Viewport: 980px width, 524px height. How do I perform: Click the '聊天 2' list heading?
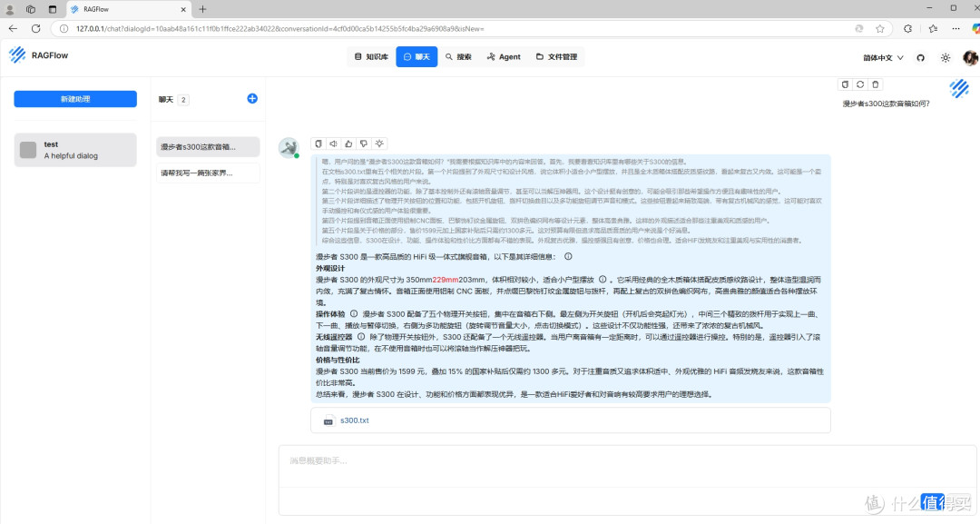point(173,99)
